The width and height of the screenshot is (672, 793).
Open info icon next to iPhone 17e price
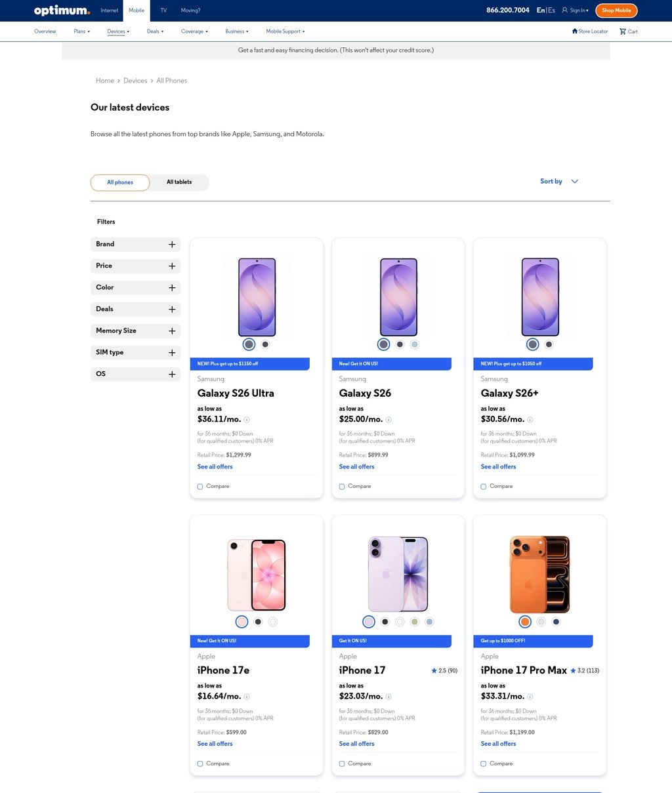pos(246,697)
